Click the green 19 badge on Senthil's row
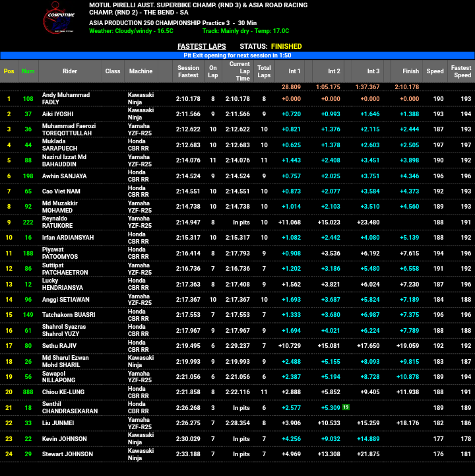Image resolution: width=475 pixels, height=476 pixels. tap(346, 407)
